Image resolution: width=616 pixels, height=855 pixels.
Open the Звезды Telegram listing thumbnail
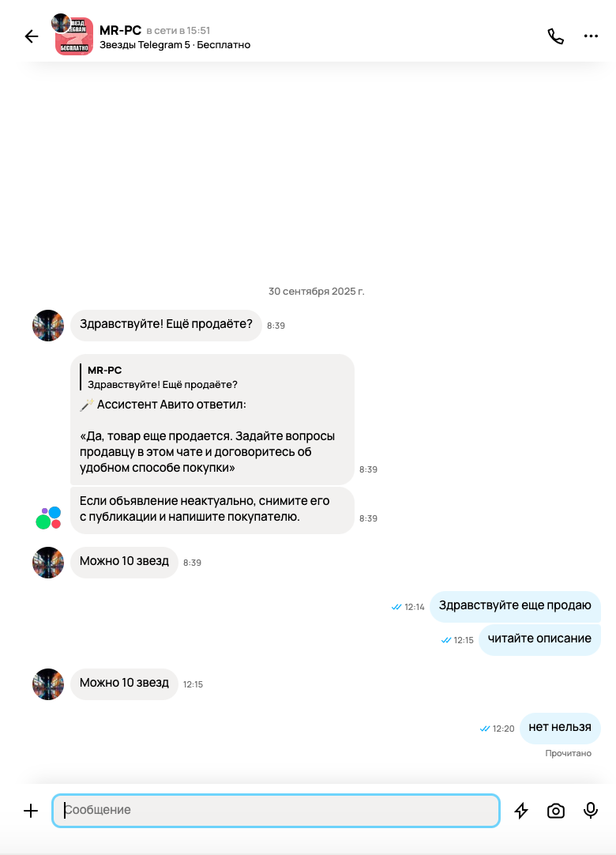(74, 36)
